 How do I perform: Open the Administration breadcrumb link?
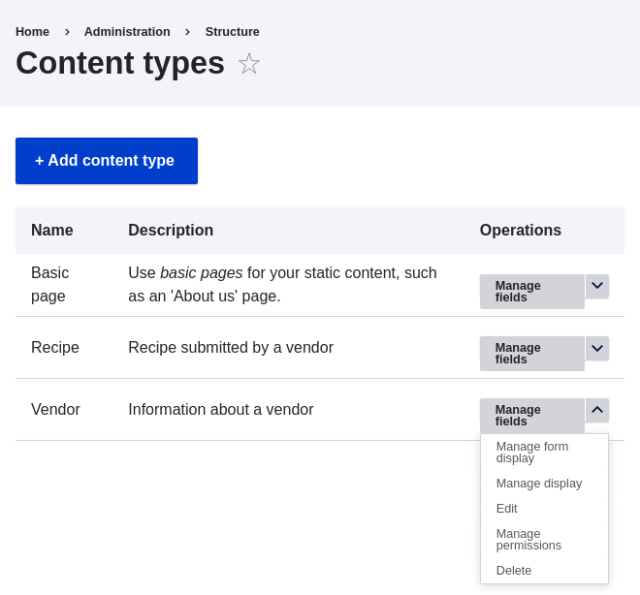(127, 32)
